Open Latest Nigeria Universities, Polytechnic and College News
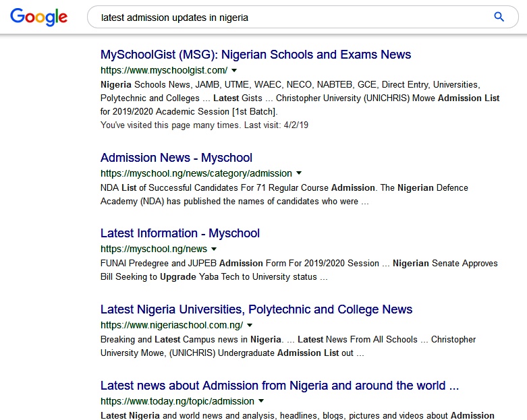The width and height of the screenshot is (527, 420). click(256, 309)
